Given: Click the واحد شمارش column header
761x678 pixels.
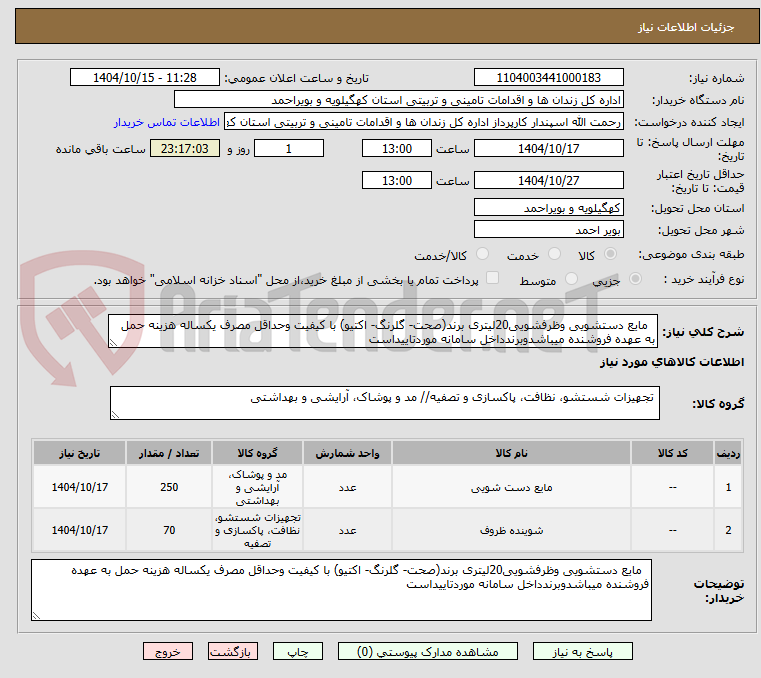Looking at the screenshot, I should click(x=347, y=453).
